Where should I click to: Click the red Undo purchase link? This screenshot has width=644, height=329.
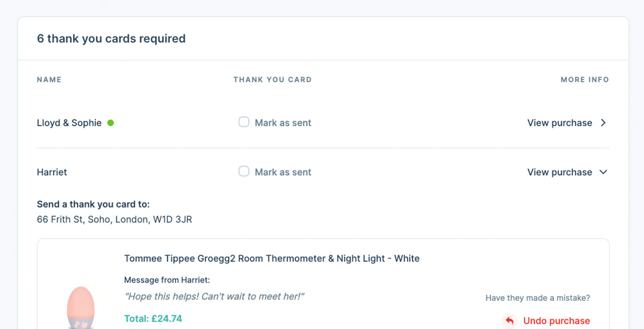pyautogui.click(x=557, y=321)
